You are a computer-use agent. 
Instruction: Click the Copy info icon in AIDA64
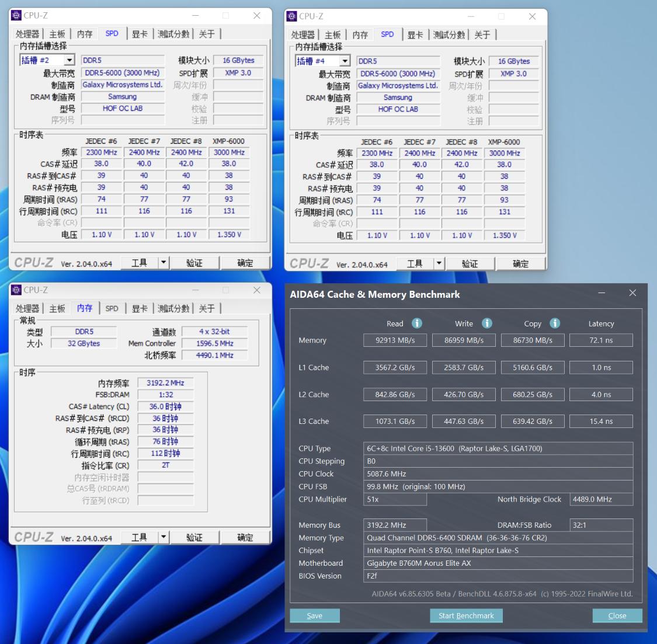[554, 323]
